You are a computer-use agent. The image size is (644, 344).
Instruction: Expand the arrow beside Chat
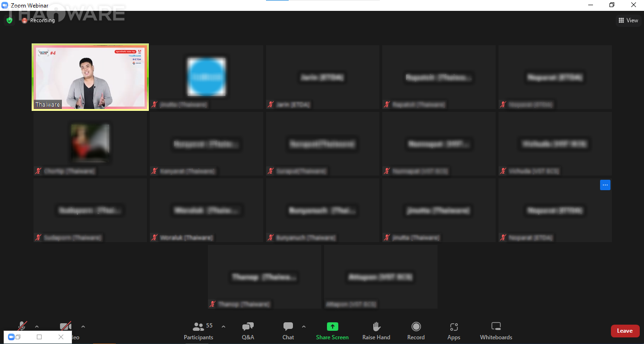[x=304, y=326]
